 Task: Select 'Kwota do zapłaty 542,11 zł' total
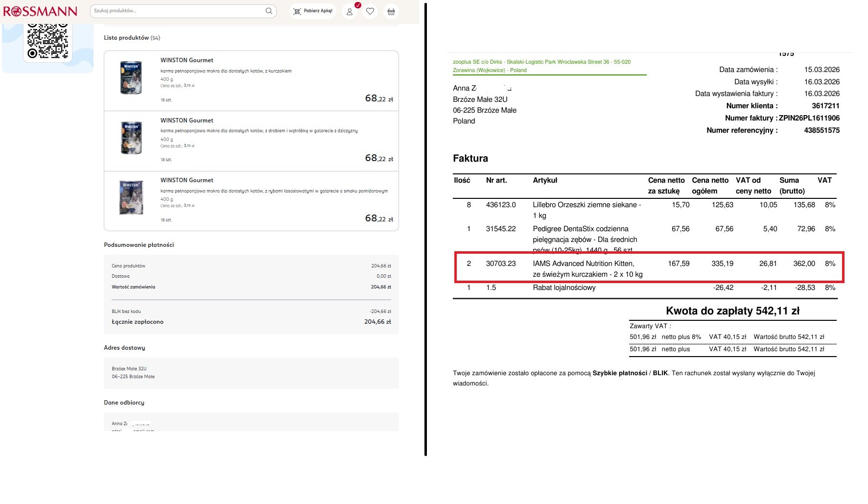tap(732, 311)
